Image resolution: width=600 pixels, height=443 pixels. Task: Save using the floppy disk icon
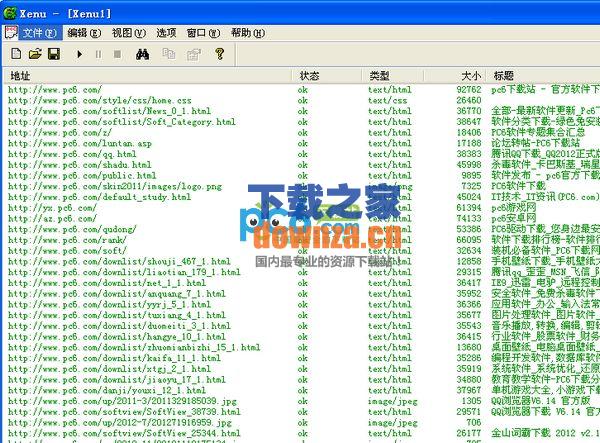click(x=54, y=54)
